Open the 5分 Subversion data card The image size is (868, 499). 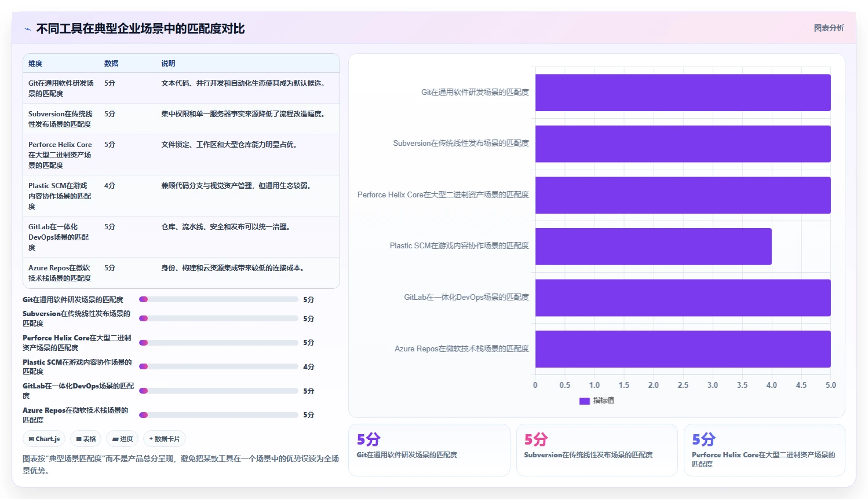[597, 450]
